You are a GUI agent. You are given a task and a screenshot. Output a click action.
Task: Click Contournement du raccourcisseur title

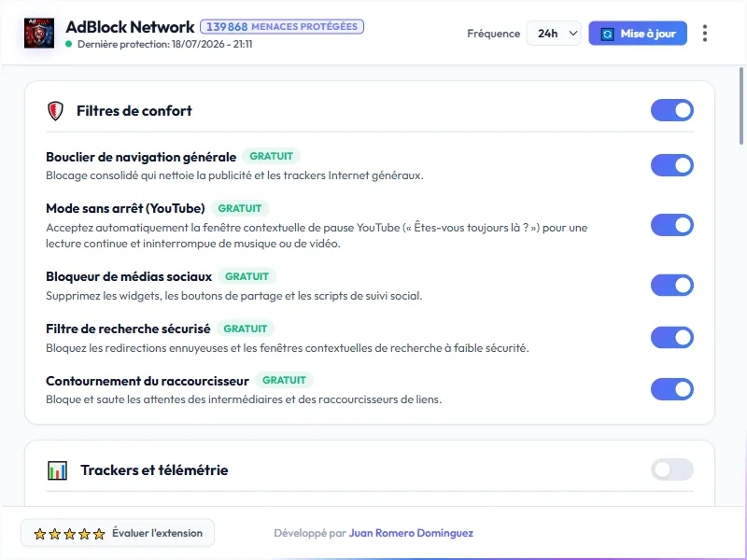click(x=148, y=382)
